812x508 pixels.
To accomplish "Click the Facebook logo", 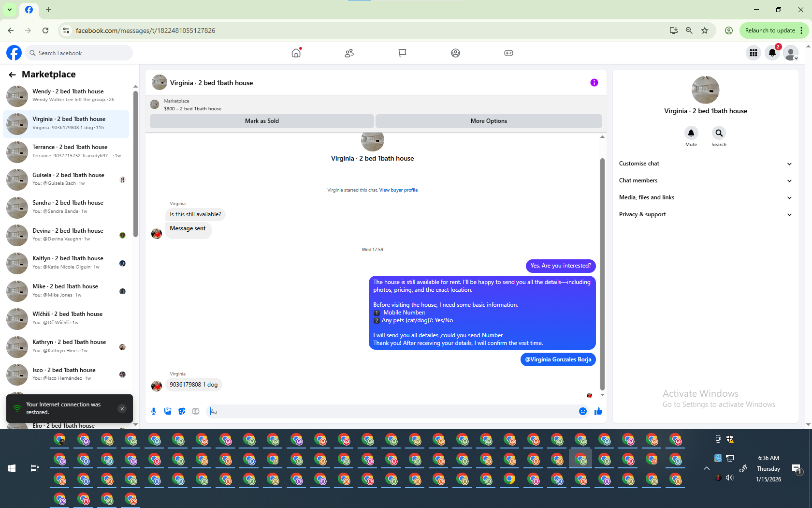I will 14,53.
